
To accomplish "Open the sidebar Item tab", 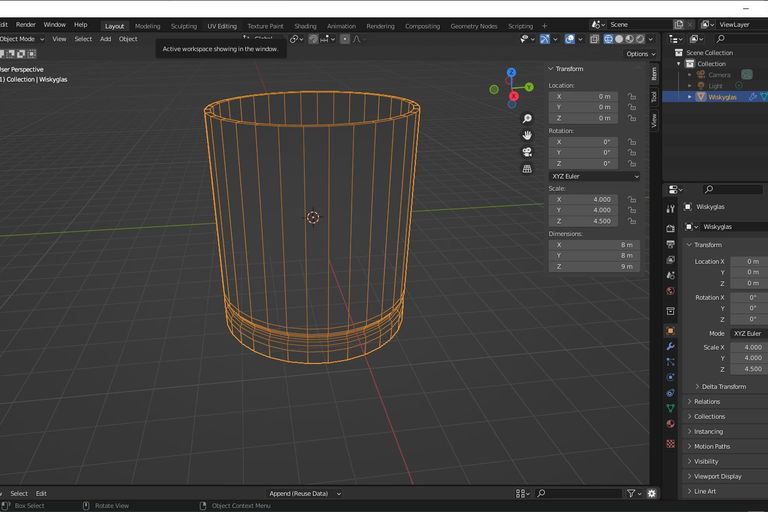I will 654,73.
